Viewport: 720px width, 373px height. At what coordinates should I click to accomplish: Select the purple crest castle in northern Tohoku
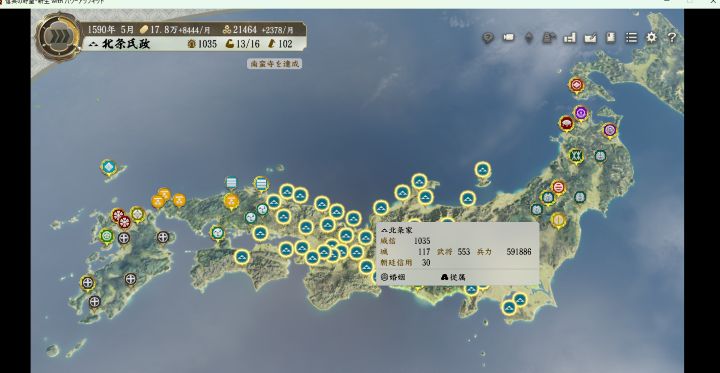click(x=581, y=113)
